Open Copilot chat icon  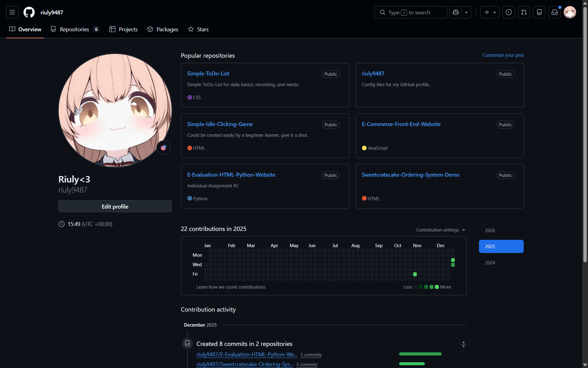(456, 12)
